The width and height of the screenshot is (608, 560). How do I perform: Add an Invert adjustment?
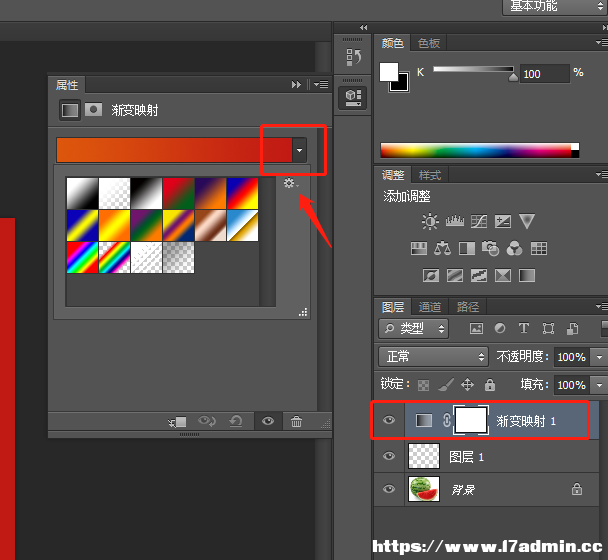pyautogui.click(x=431, y=276)
